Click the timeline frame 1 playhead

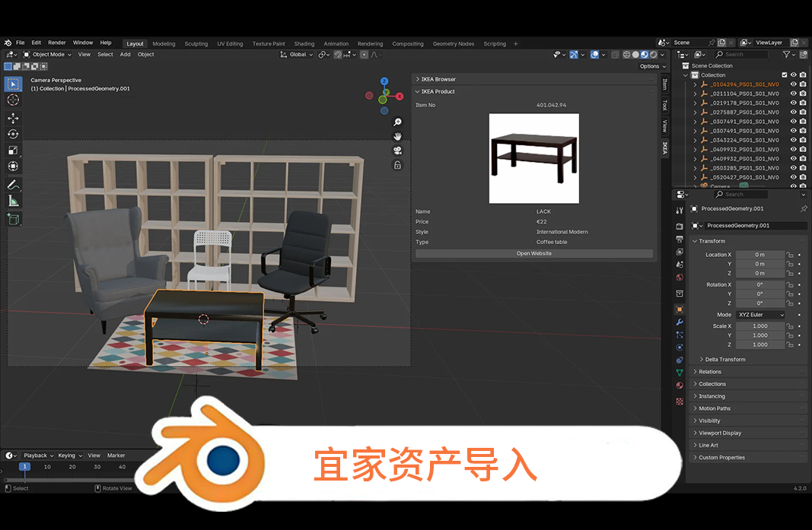(24, 466)
